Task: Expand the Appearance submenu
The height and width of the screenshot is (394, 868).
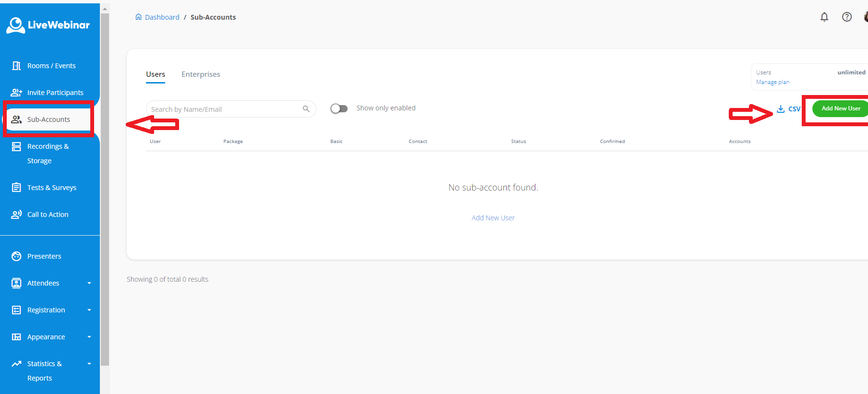Action: (x=89, y=337)
